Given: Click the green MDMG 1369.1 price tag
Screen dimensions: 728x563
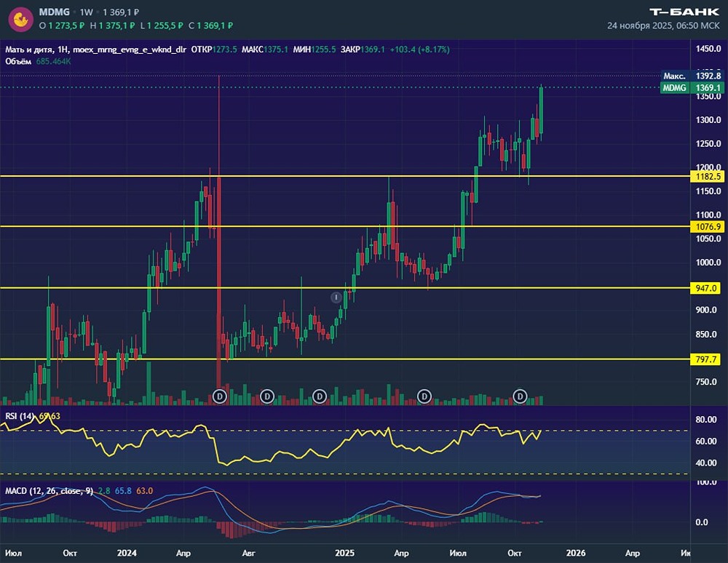Looking at the screenshot, I should pos(692,87).
